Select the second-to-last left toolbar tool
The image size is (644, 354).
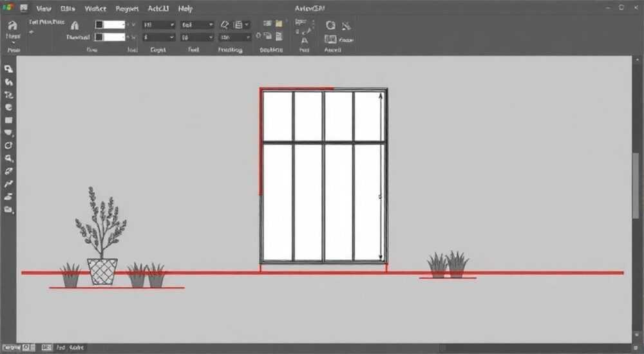point(8,197)
